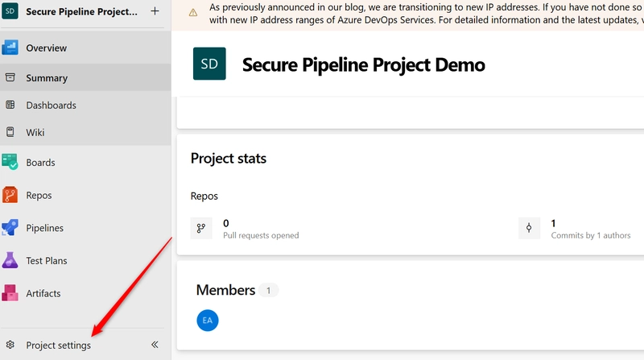Click the Artifacts package icon
Image resolution: width=644 pixels, height=360 pixels.
pyautogui.click(x=10, y=293)
